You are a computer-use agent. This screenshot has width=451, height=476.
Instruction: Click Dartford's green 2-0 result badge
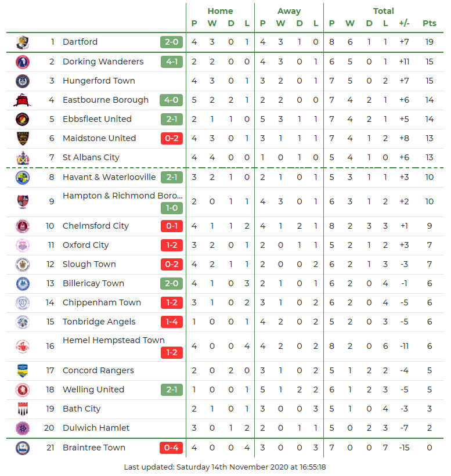click(171, 42)
